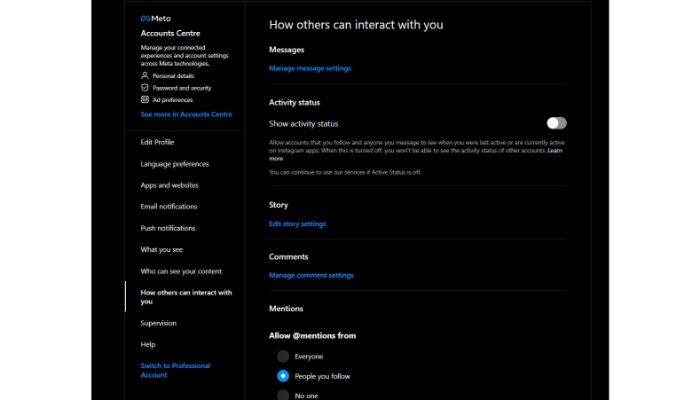The width and height of the screenshot is (700, 400).
Task: Select the No one radio button
Action: tap(283, 395)
